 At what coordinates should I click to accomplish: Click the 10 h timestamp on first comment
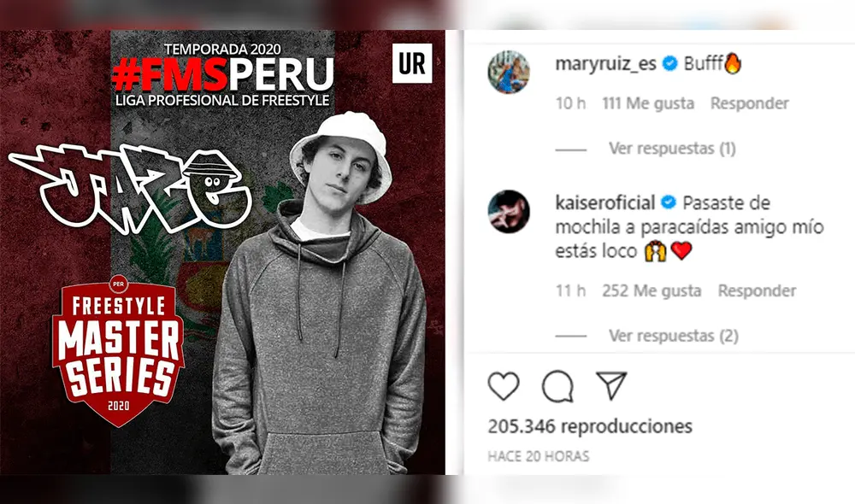pos(571,103)
